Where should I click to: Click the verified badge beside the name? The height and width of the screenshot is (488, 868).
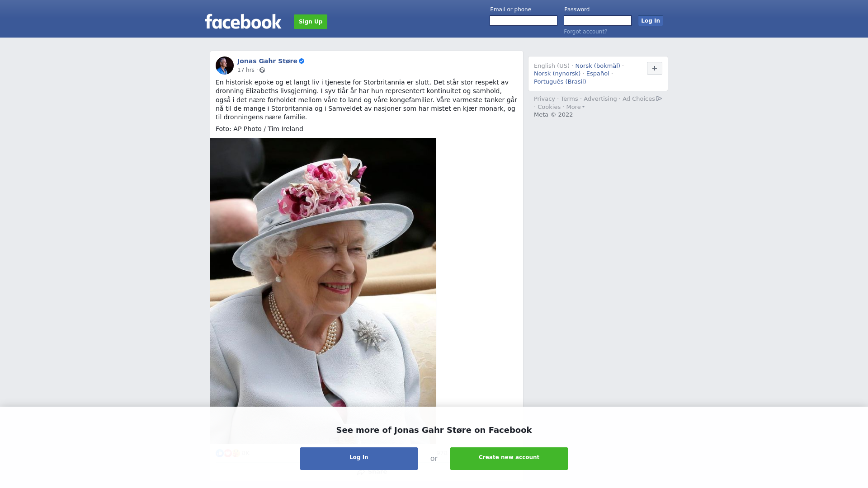point(302,61)
